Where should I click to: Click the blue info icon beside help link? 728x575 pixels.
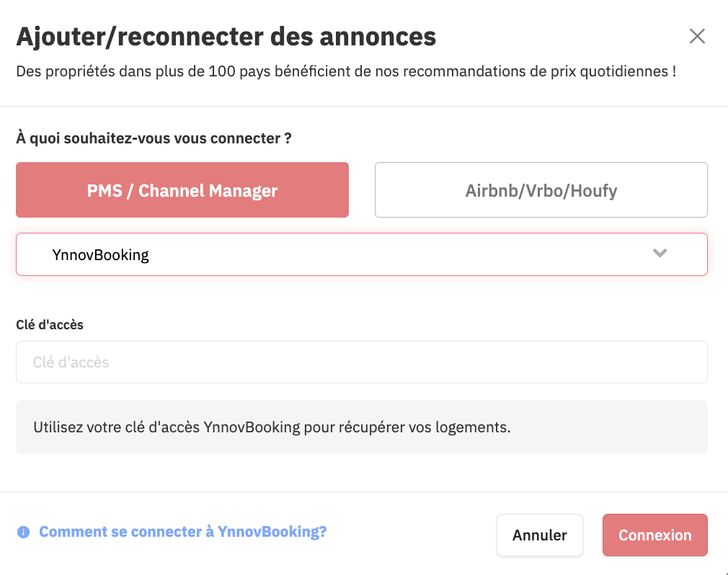(x=23, y=532)
